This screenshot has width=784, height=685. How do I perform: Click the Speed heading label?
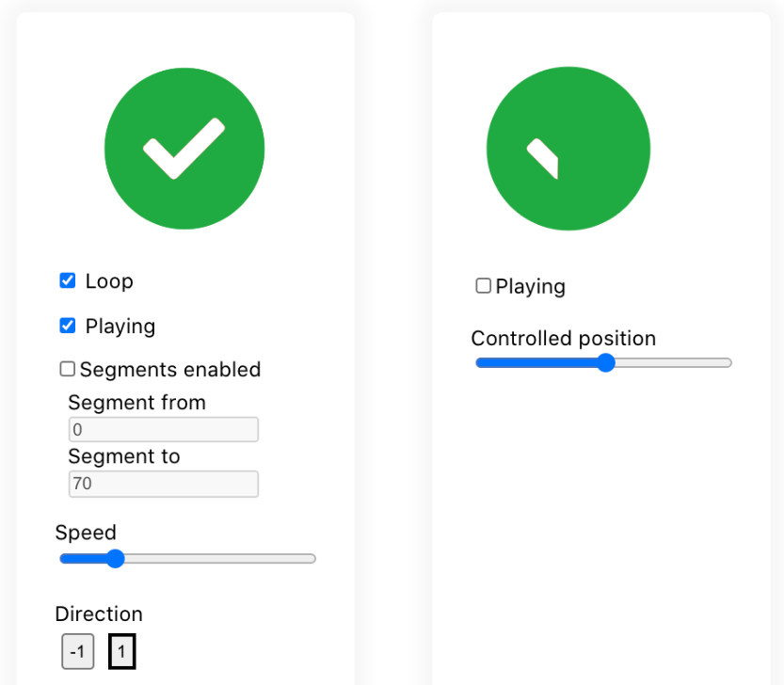click(x=86, y=533)
